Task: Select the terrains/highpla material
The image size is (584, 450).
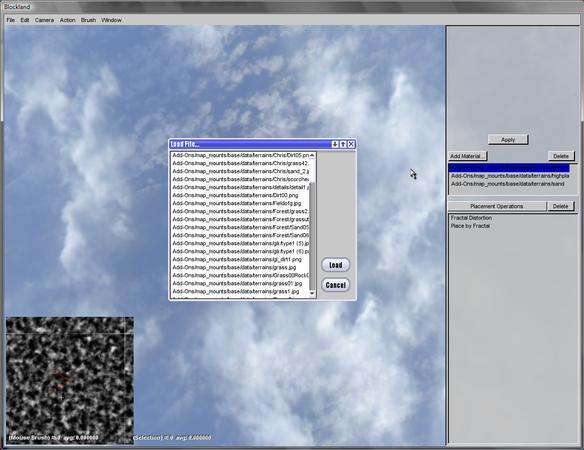Action: click(509, 176)
